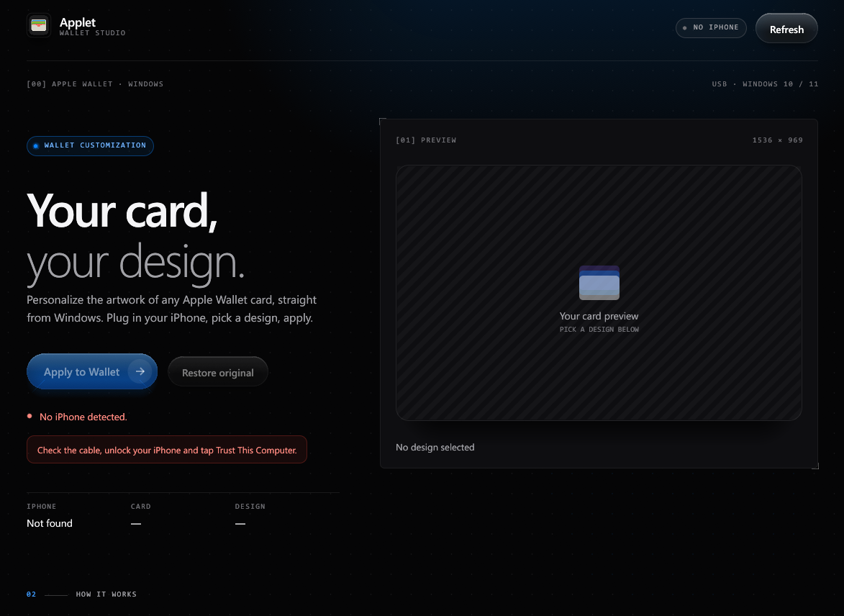Click the 'Check the cable' warning message
This screenshot has height=616, width=844.
click(x=167, y=450)
